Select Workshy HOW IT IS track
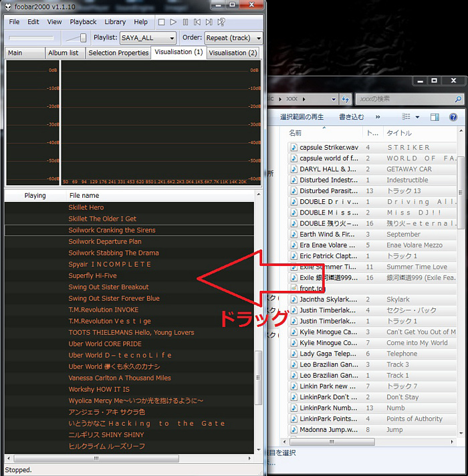This screenshot has width=468, height=476. 129,389
